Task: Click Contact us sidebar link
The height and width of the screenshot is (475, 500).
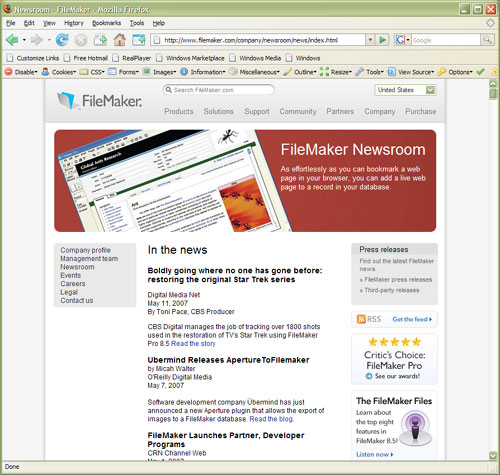Action: [x=77, y=300]
